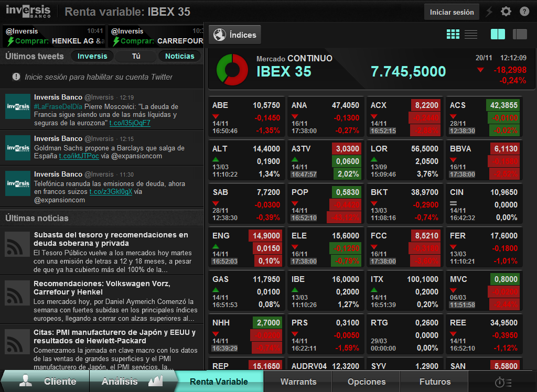The width and height of the screenshot is (537, 392).
Task: Open the settings gear icon
Action: point(506,12)
